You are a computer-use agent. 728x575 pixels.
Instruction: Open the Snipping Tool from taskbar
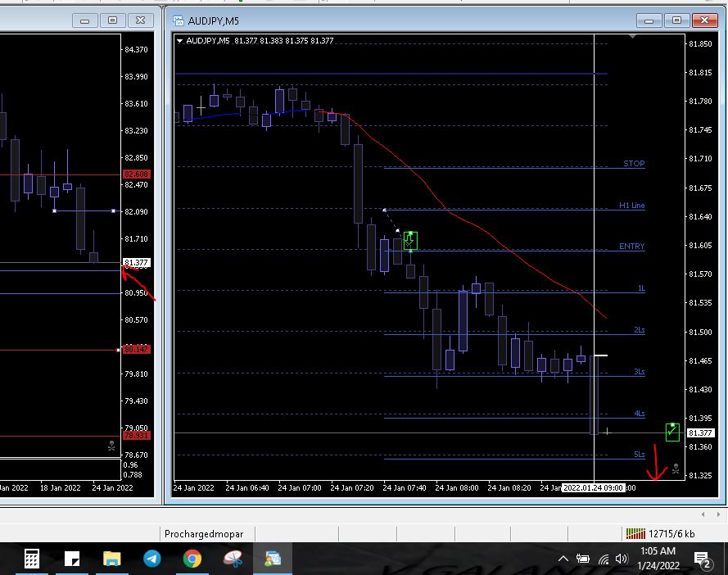[x=233, y=559]
